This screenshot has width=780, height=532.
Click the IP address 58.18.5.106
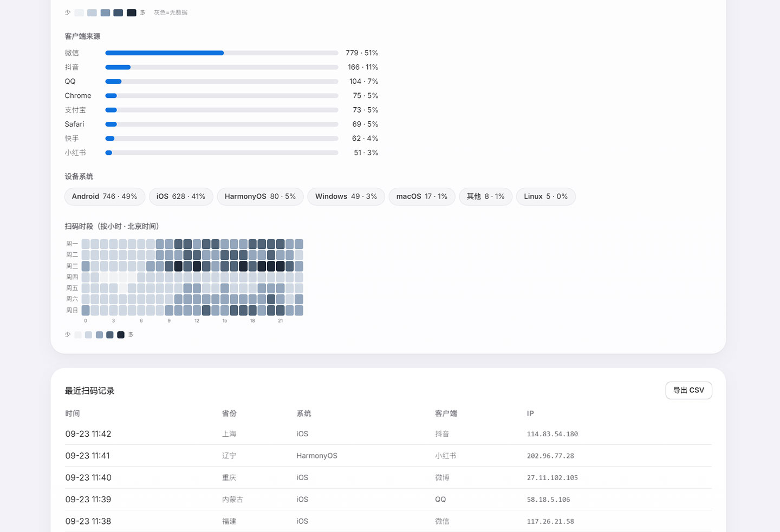pyautogui.click(x=548, y=500)
